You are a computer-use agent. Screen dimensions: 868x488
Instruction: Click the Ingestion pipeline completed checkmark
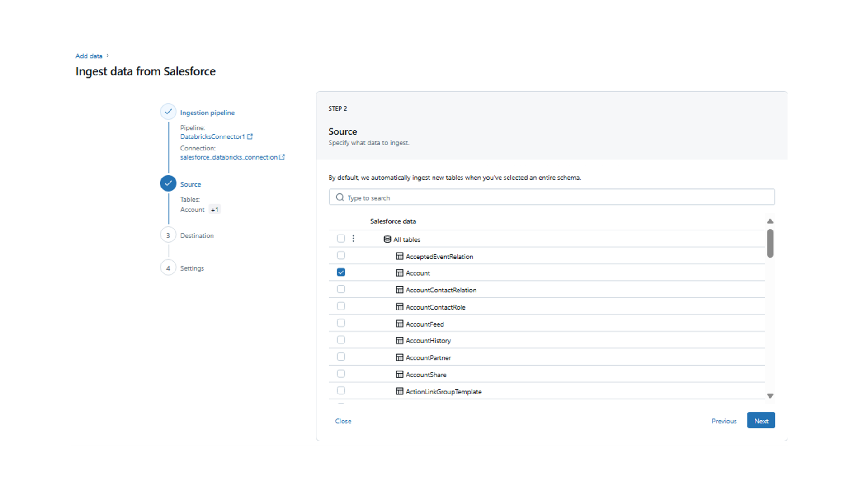point(168,112)
